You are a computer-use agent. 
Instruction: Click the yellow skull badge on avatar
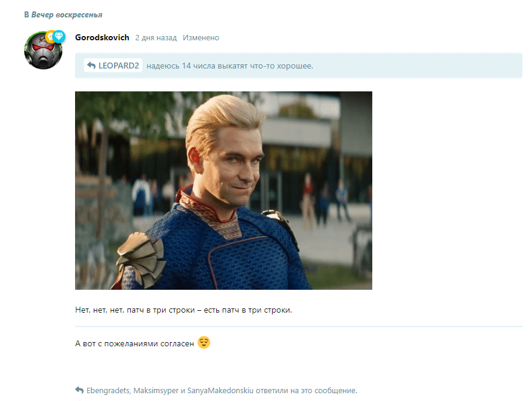click(x=50, y=36)
